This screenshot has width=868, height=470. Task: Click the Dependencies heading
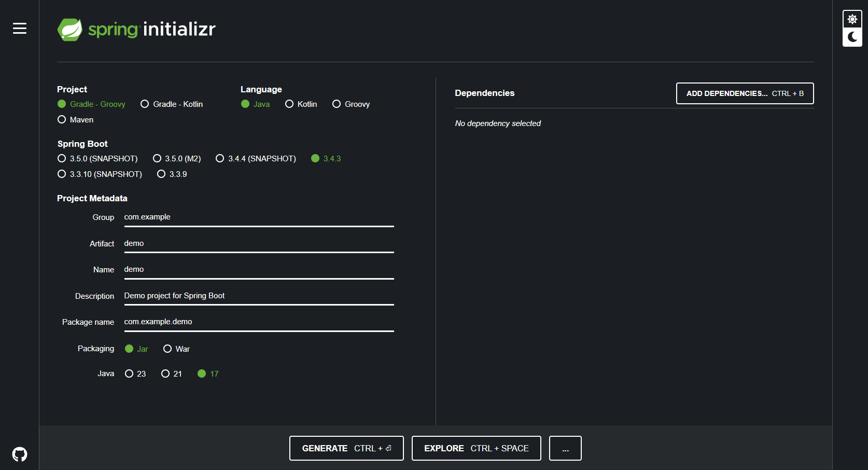[x=485, y=93]
